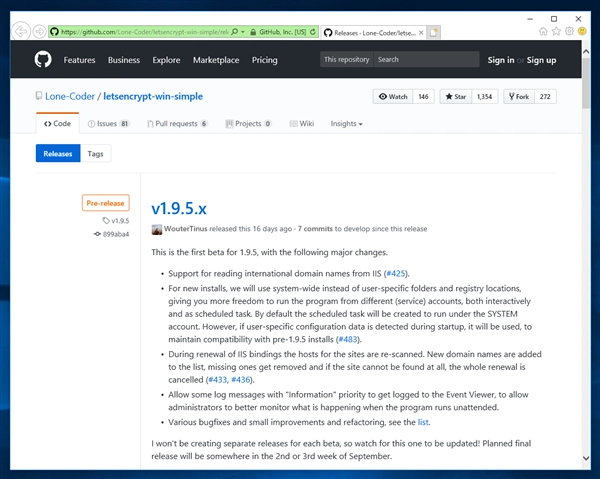Open the Projects tab
The width and height of the screenshot is (600, 479).
click(x=248, y=124)
